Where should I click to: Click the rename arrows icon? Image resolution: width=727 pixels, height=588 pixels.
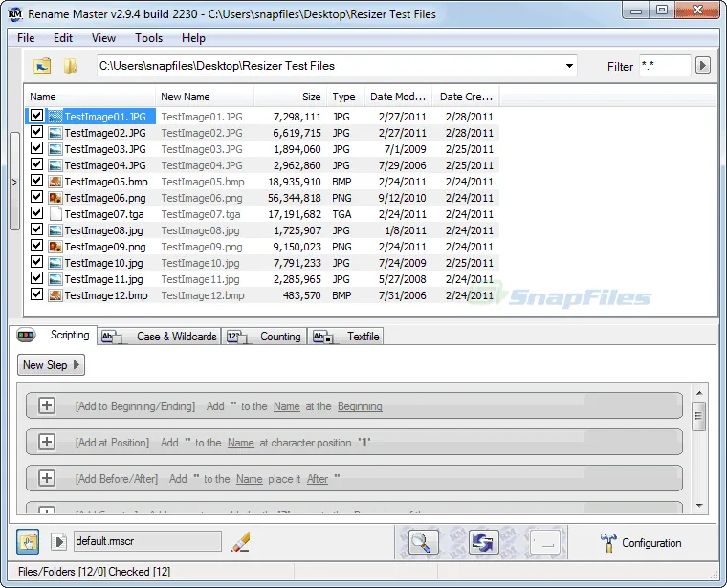(x=484, y=542)
